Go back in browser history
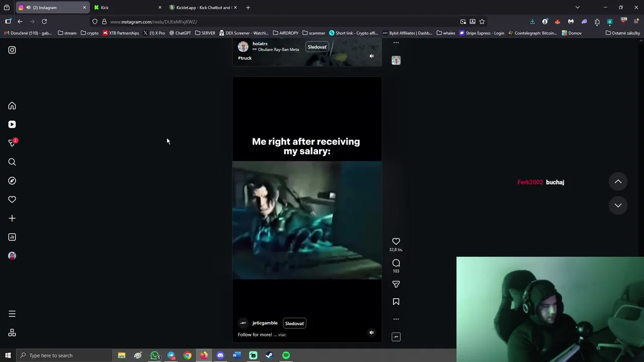Image resolution: width=644 pixels, height=362 pixels. coord(20,22)
